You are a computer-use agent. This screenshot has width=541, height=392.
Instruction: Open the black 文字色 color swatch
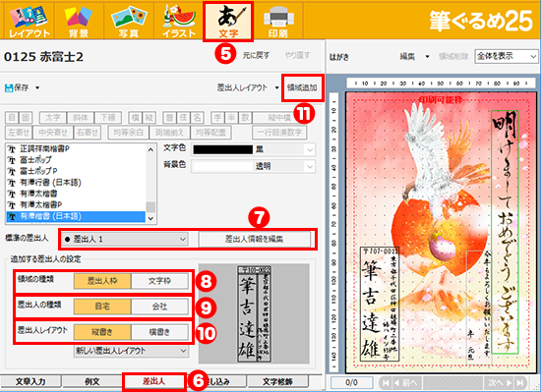click(223, 149)
